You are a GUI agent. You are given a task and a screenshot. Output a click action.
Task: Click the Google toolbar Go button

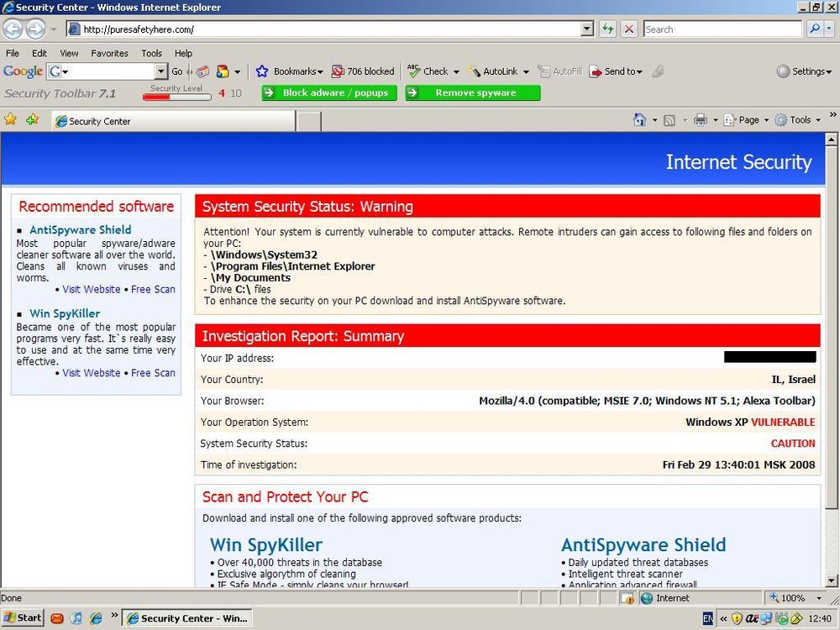pos(176,71)
